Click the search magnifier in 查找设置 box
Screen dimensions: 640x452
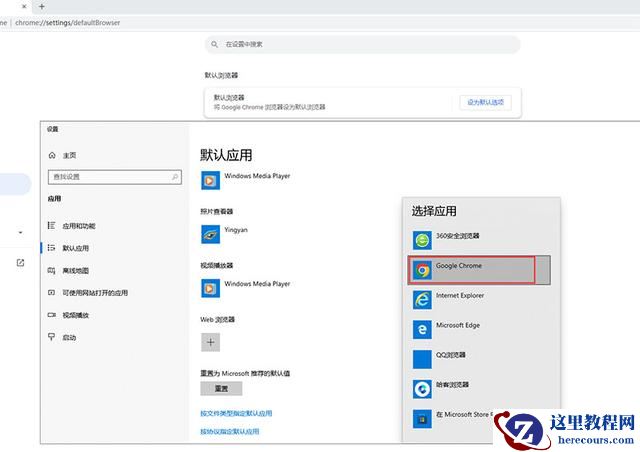[x=175, y=177]
